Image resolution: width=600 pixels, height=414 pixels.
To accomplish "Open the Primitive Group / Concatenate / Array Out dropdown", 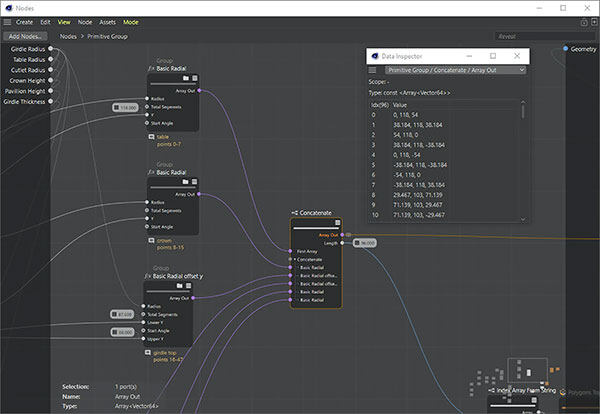I will pos(455,71).
